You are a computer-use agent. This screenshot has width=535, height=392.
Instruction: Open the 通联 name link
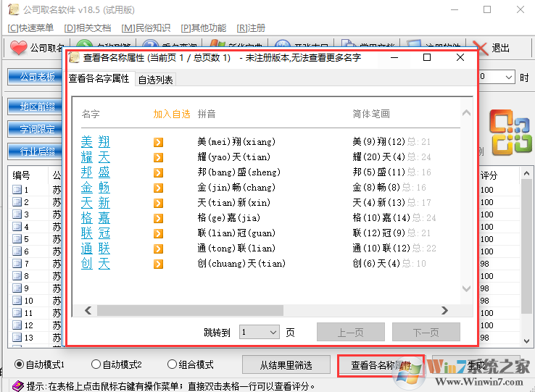click(x=96, y=248)
